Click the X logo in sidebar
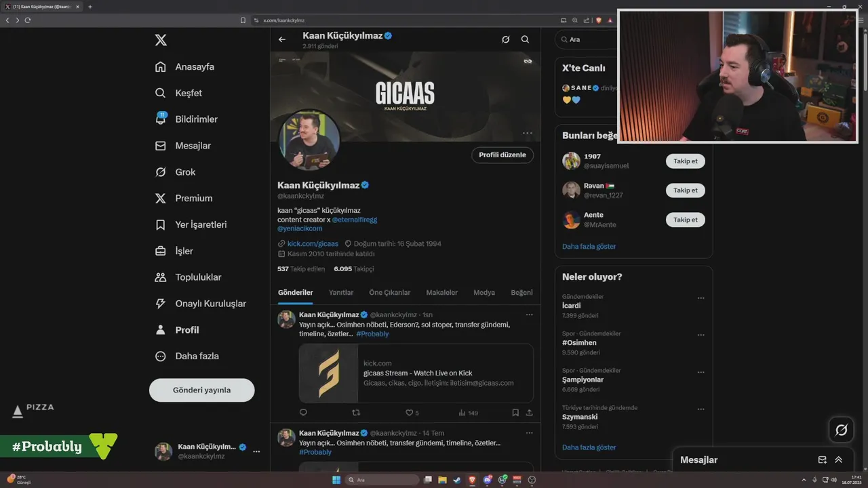 pyautogui.click(x=161, y=40)
